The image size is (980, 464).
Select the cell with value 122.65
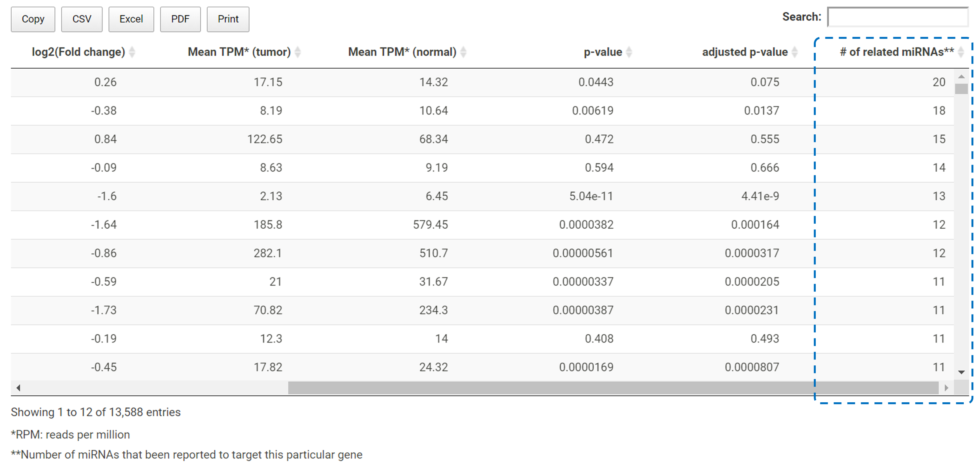click(265, 139)
